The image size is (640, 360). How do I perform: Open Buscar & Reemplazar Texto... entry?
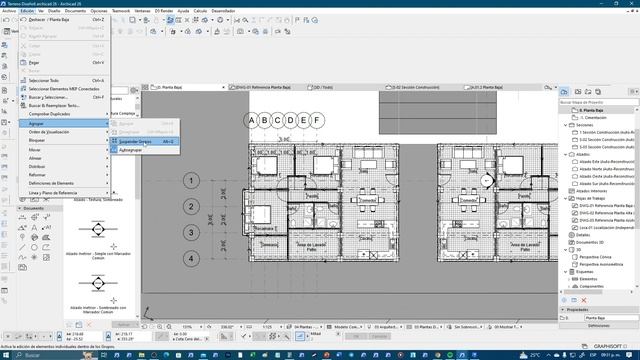coord(64,105)
